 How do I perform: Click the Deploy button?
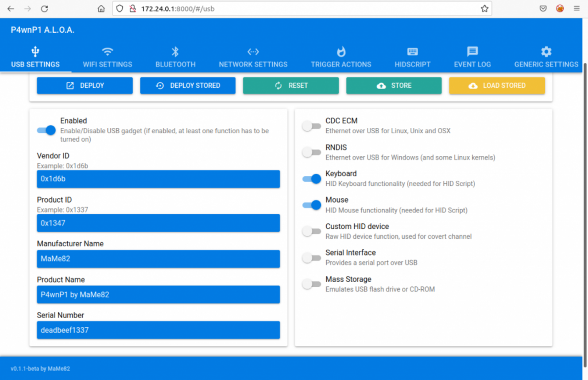click(x=85, y=86)
